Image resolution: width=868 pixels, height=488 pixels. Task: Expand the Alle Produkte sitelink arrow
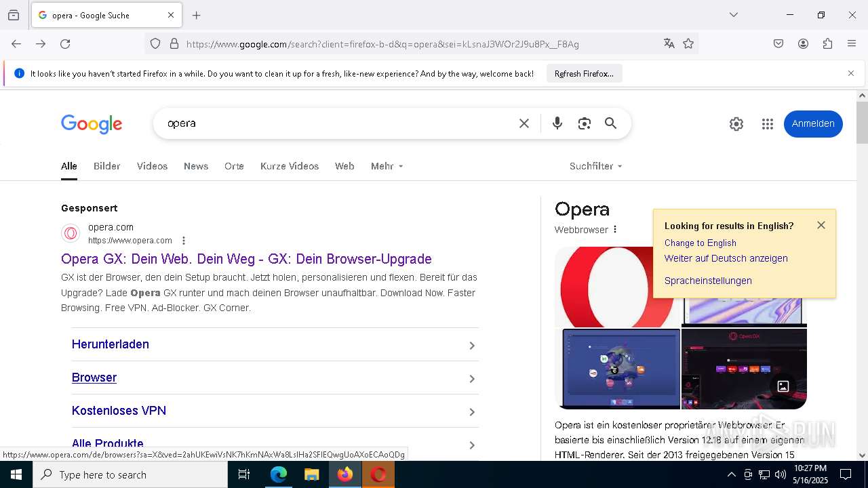[x=472, y=445]
